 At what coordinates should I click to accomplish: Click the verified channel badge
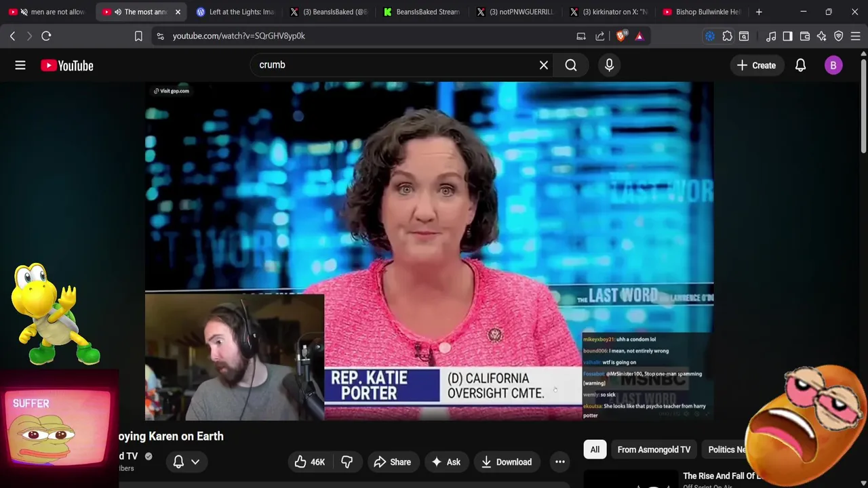click(x=149, y=456)
